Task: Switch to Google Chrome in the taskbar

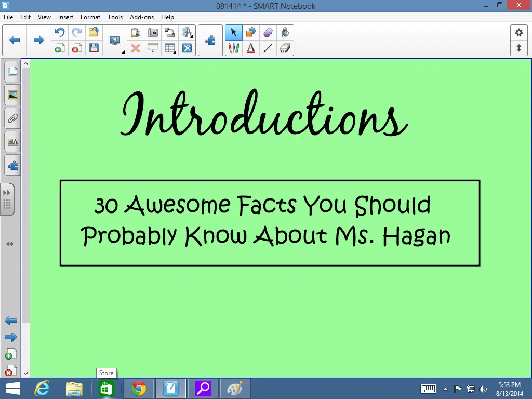Action: 138,389
